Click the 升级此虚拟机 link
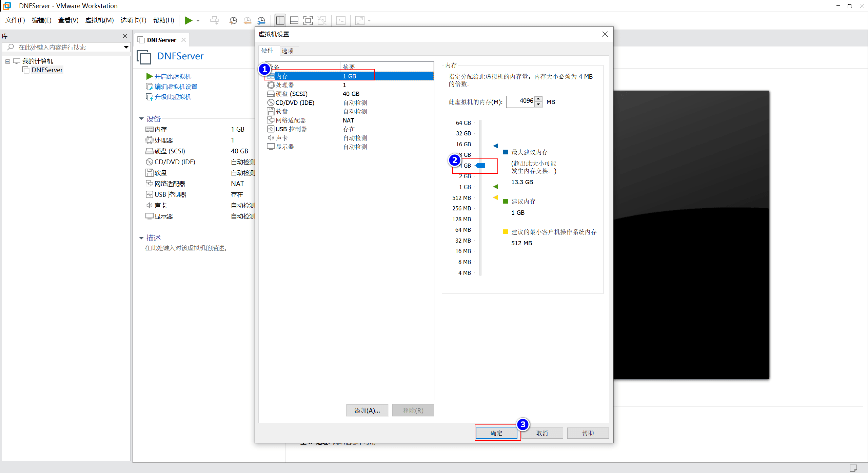Screen dimensions: 868x473 click(x=173, y=97)
